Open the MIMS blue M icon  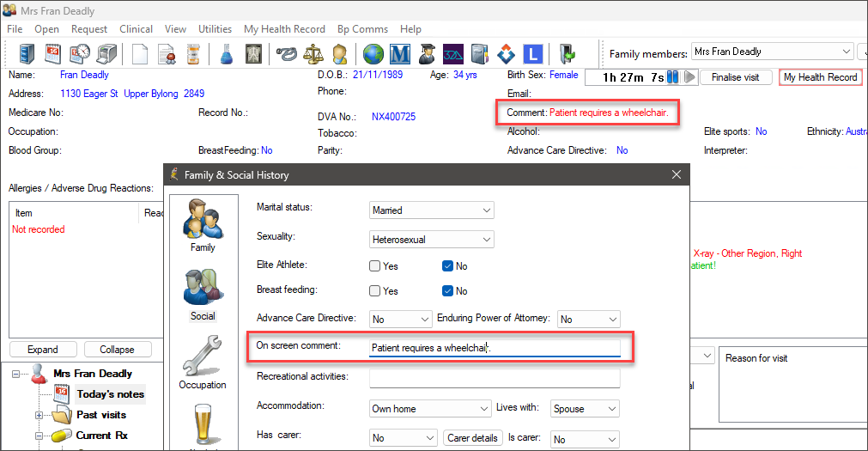point(400,54)
